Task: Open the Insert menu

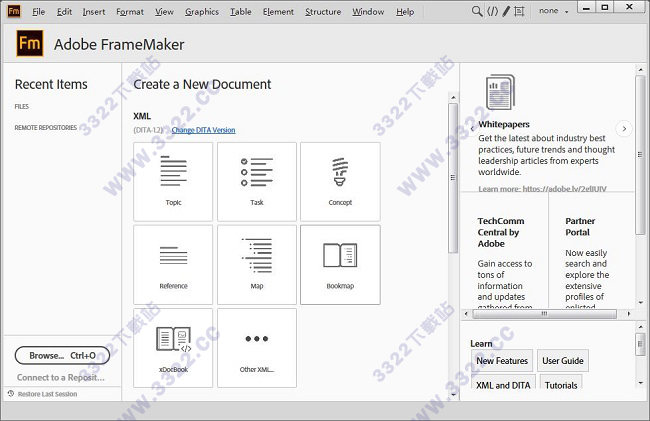Action: (94, 12)
